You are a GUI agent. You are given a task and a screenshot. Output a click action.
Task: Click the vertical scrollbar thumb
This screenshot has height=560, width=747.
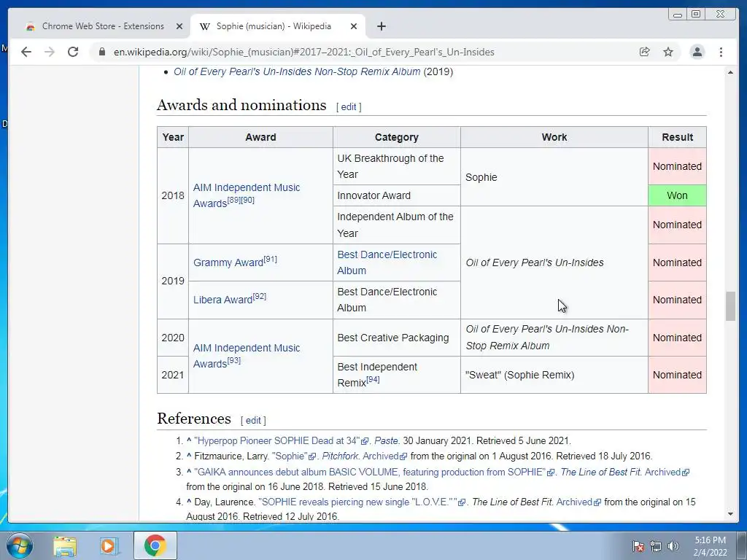pyautogui.click(x=730, y=306)
